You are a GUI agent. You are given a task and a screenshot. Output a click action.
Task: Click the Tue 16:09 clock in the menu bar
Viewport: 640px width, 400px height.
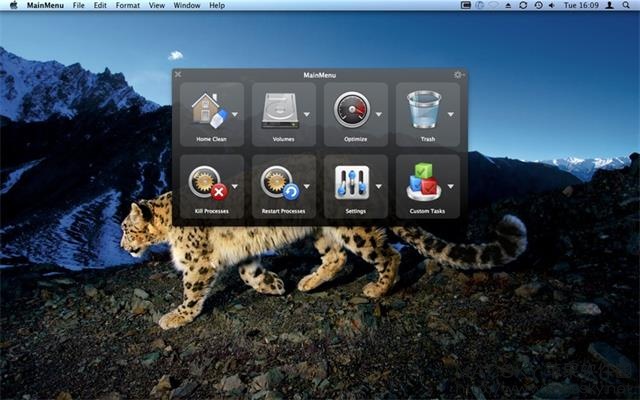[x=581, y=5]
